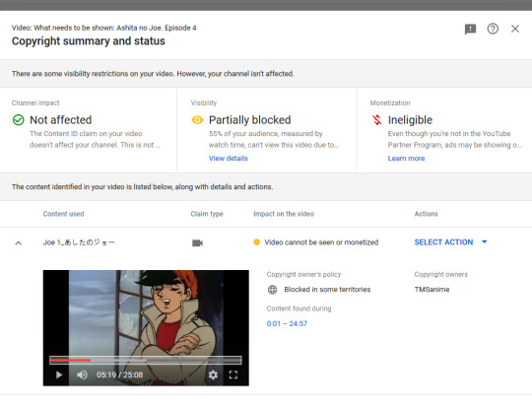Click the '55% of your audience' description text
This screenshot has height=409, width=532.
(x=274, y=139)
